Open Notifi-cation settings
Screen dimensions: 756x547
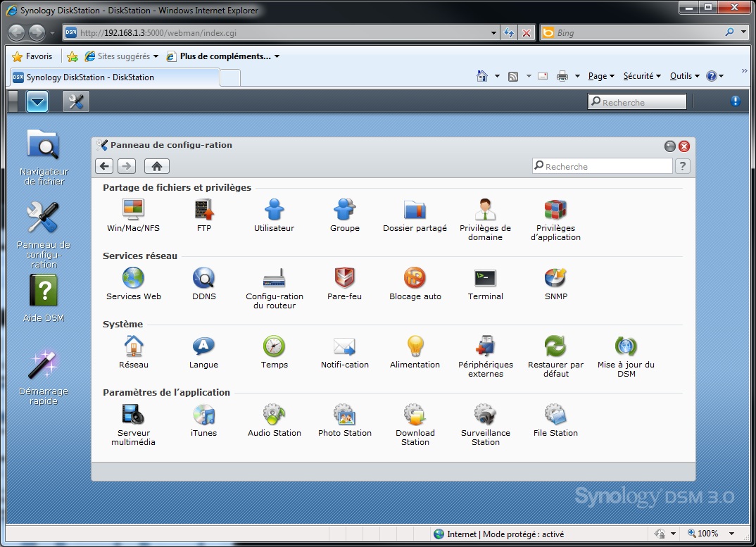(345, 352)
